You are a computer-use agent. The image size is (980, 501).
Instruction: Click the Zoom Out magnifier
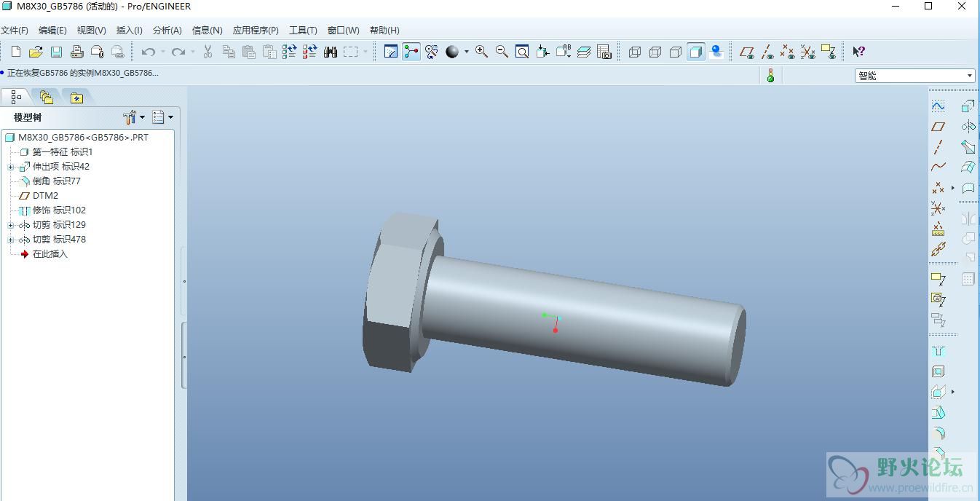click(502, 52)
